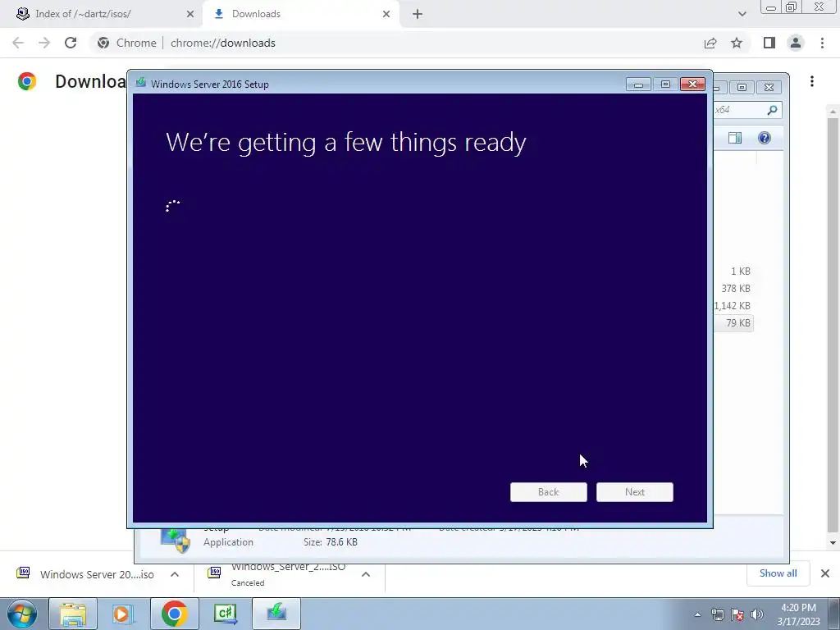Click Show all downloads
The width and height of the screenshot is (840, 630).
(x=778, y=573)
